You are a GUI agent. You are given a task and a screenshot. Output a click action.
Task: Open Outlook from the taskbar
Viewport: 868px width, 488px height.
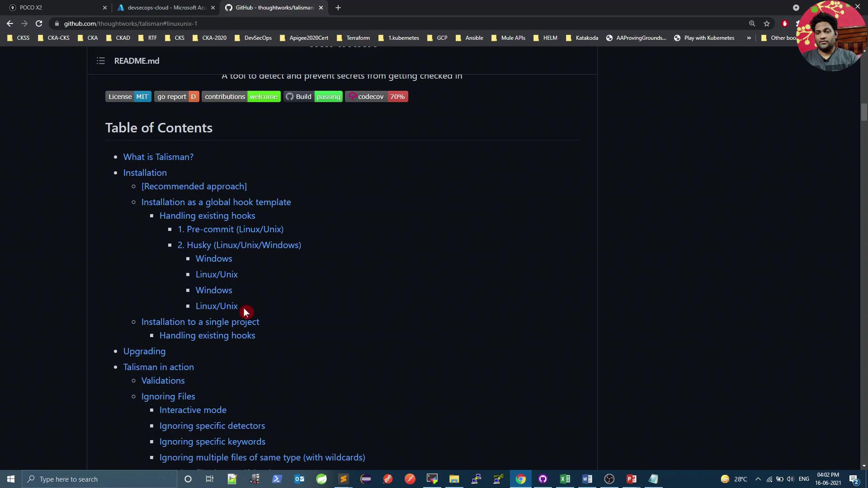(x=299, y=479)
